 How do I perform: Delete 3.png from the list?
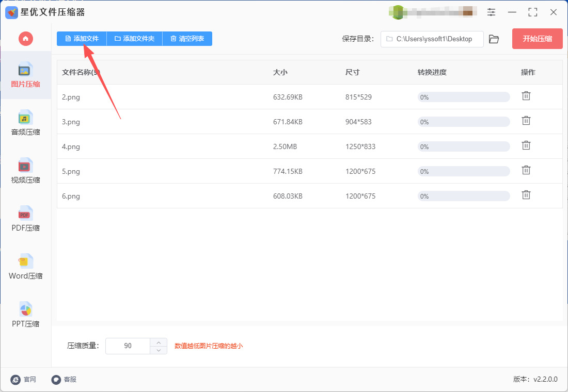point(526,121)
